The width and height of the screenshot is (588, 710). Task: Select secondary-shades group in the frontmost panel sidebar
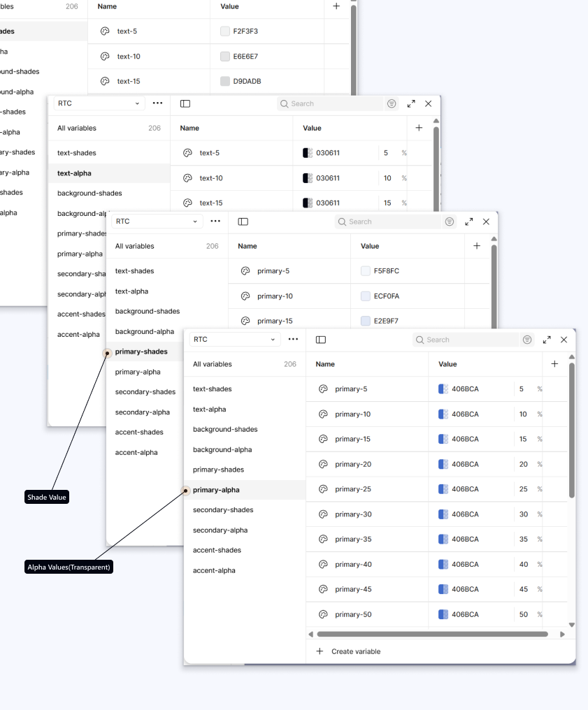(x=222, y=510)
